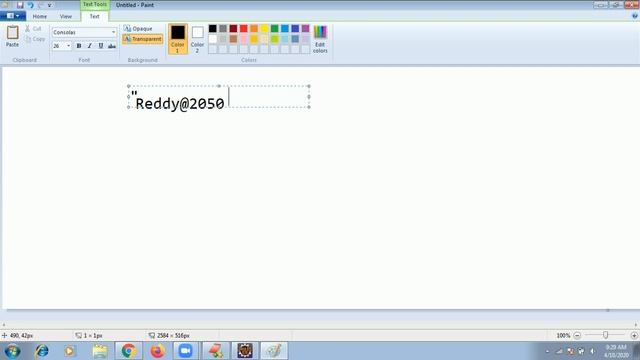Pick the purple color swatch
640x360 pixels.
pyautogui.click(x=305, y=28)
